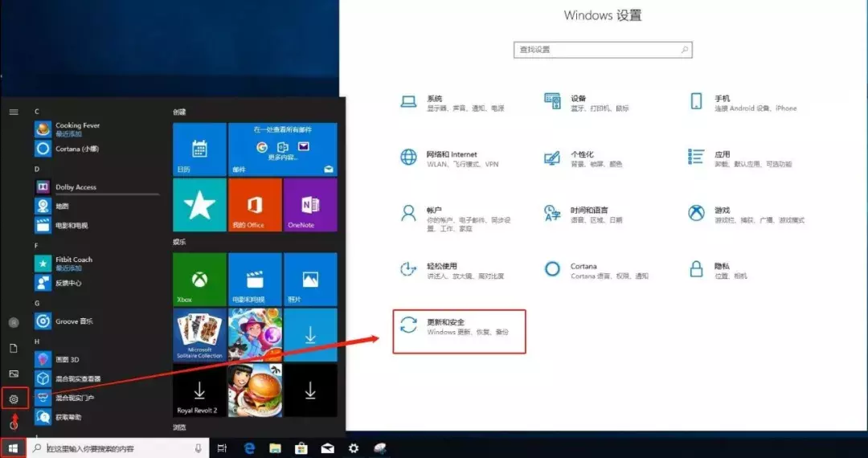Click Settings gear icon in taskbar
This screenshot has width=868, height=458.
click(x=353, y=448)
